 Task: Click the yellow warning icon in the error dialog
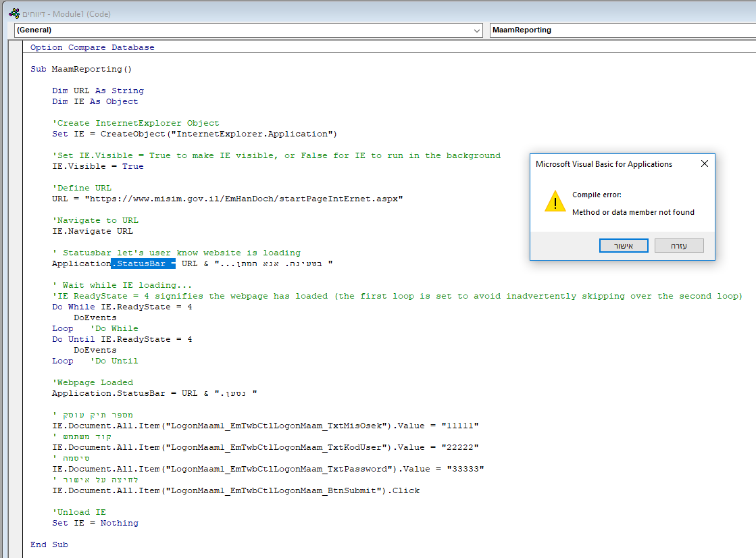555,201
